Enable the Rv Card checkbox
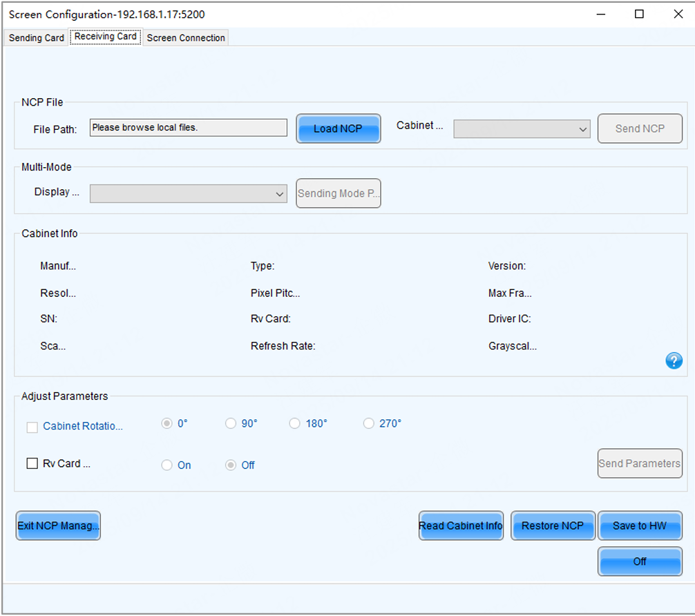The height and width of the screenshot is (616, 695). click(32, 464)
